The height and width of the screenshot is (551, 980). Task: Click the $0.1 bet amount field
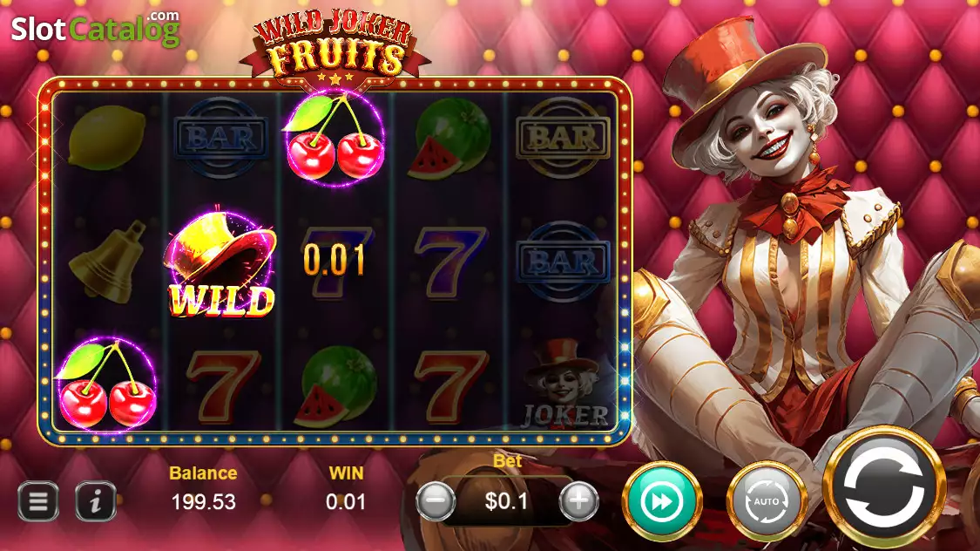pos(507,501)
